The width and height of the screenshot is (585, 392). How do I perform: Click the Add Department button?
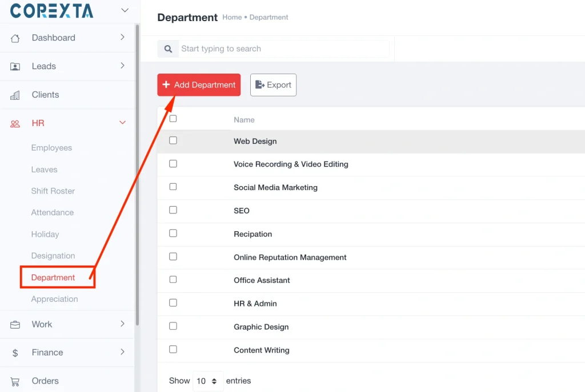pyautogui.click(x=199, y=85)
